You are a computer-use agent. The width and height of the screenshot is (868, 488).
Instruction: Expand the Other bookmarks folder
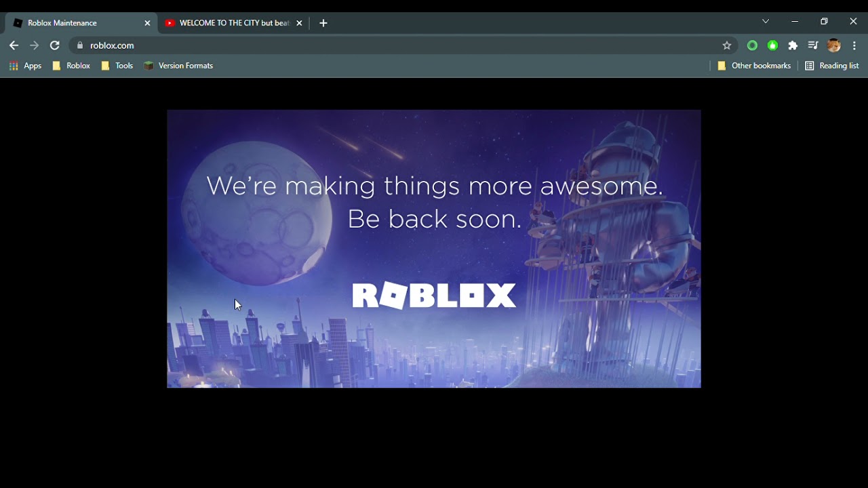coord(754,66)
